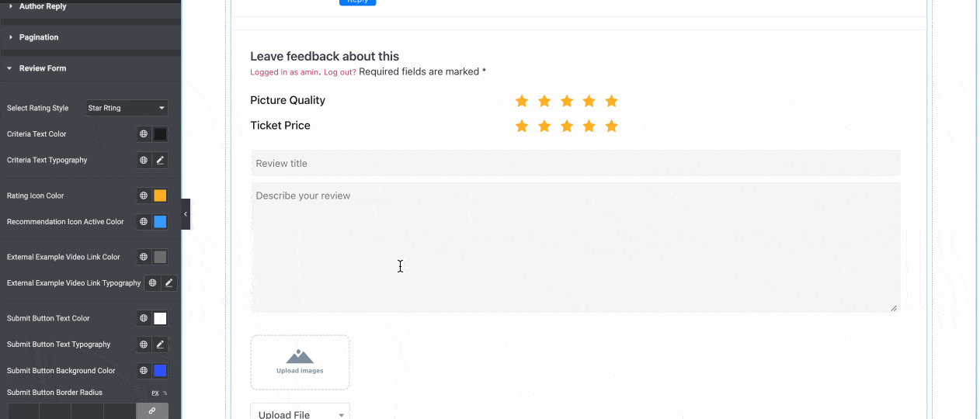Viewport: 980px width, 419px height.
Task: Open the Rating Icon Color orange swatch
Action: 160,196
